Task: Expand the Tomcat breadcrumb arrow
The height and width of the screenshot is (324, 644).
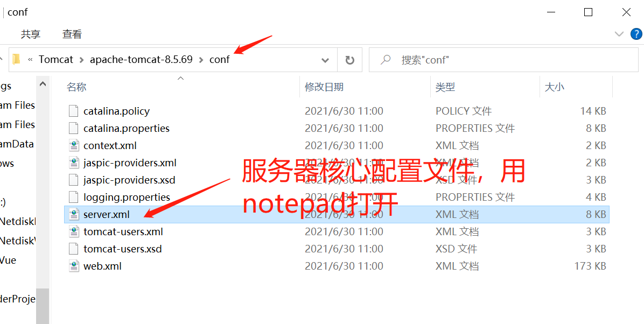Action: [81, 60]
